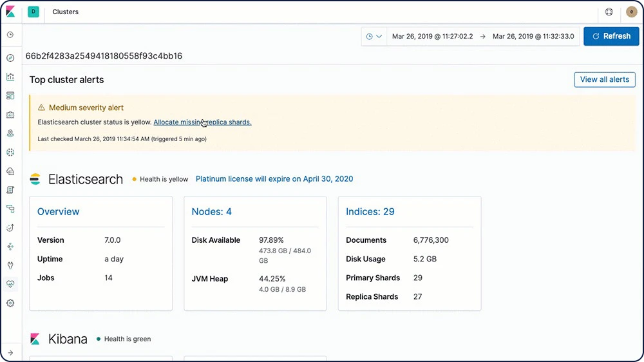Click the Disk Usage value 5.2 GB
The width and height of the screenshot is (644, 362).
424,259
